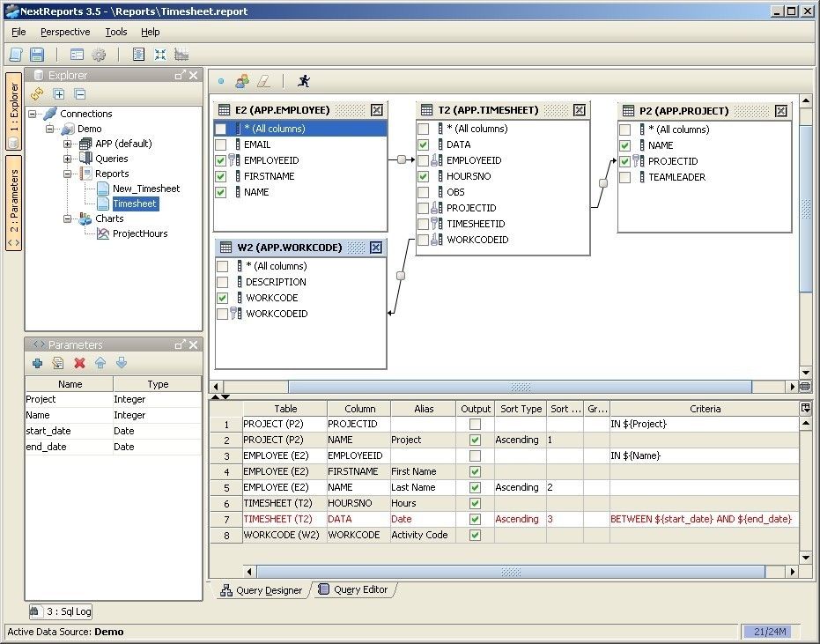Click the Save disk toolbar icon
820x644 pixels.
[x=37, y=55]
